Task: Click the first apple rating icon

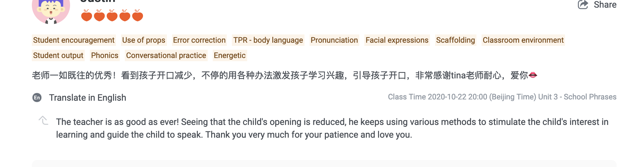Action: 86,15
